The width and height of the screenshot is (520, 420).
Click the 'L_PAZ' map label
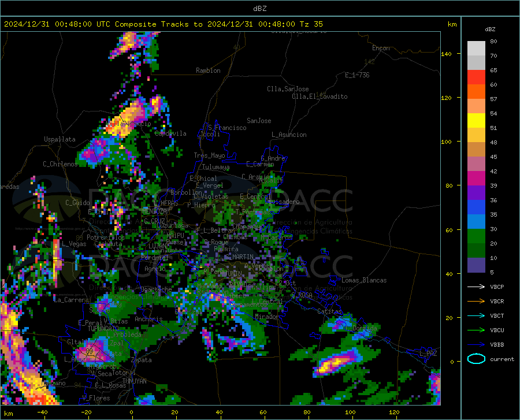coord(428,354)
